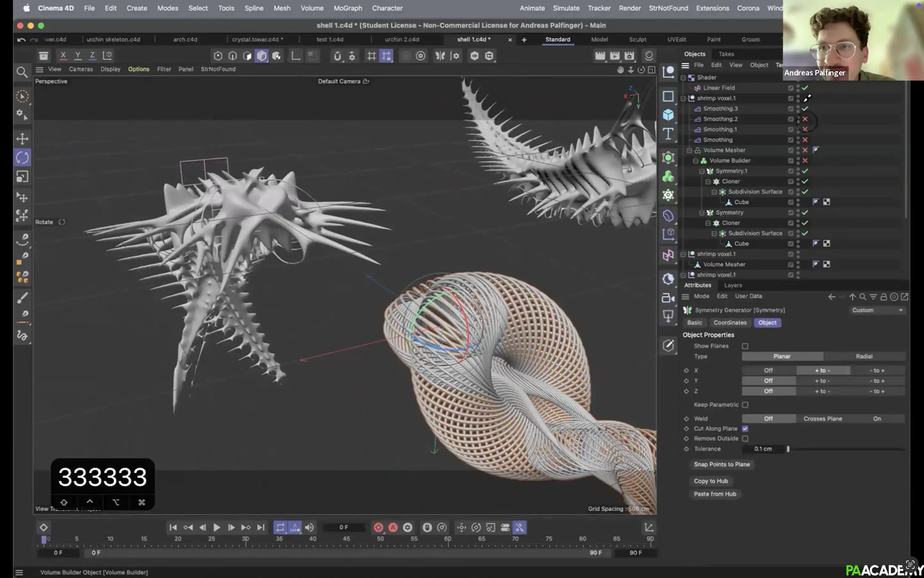Toggle the sound speaker icon

(x=309, y=528)
